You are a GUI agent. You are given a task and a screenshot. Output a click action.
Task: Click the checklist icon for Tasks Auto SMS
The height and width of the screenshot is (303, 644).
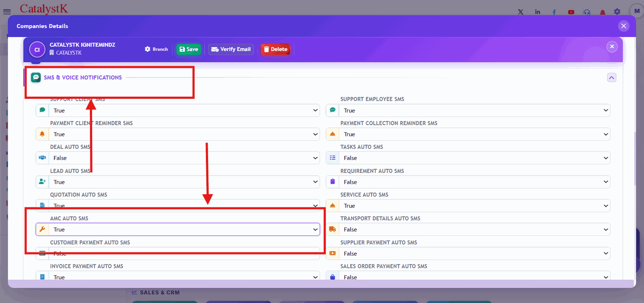coord(332,158)
